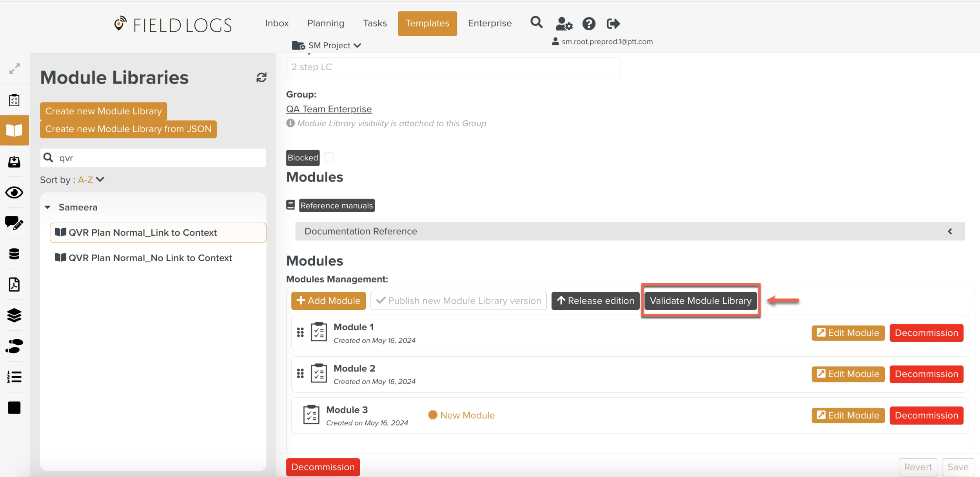Open the QA Team Enterprise link
Image resolution: width=980 pixels, height=477 pixels.
[x=329, y=109]
